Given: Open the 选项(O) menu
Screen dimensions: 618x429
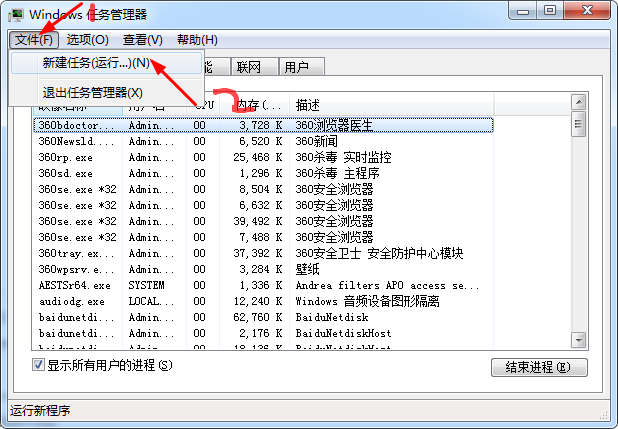Looking at the screenshot, I should 87,39.
